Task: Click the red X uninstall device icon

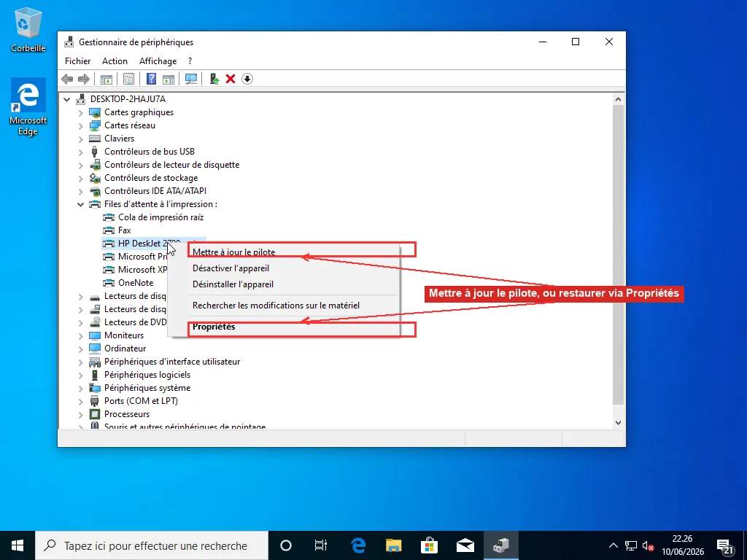Action: click(231, 79)
